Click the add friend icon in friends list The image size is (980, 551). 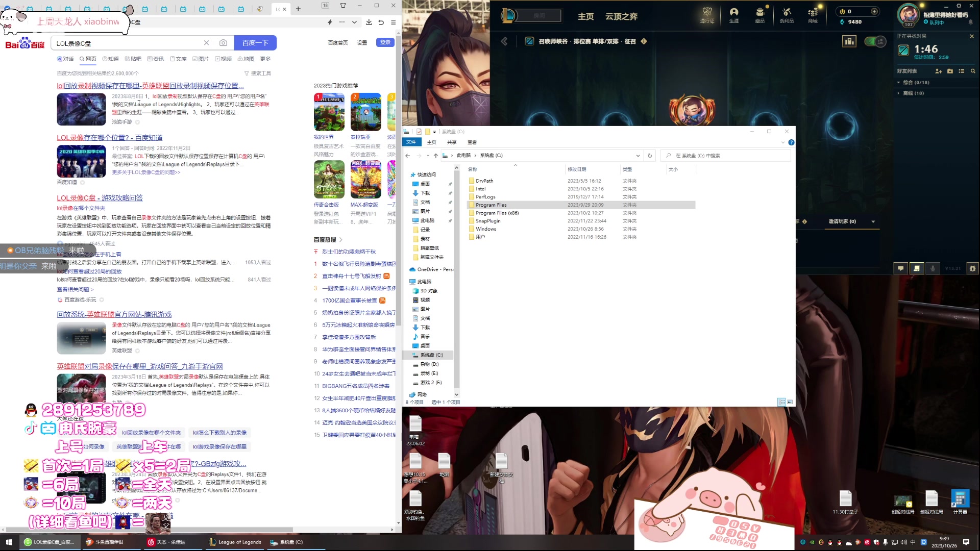coord(938,71)
